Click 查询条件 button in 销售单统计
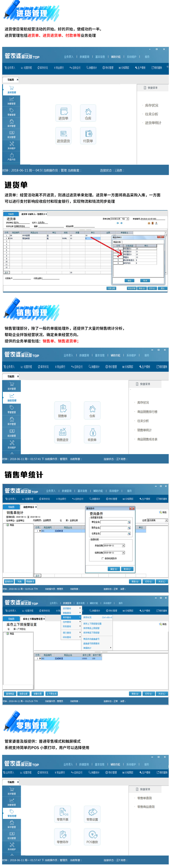Image resolution: width=171 pixels, height=868 pixels. 9,582
